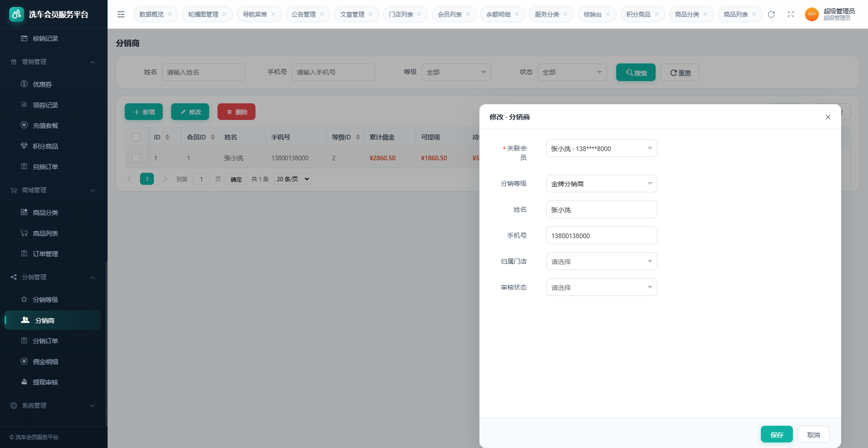868x448 pixels.
Task: Click the 重置 button
Action: click(x=680, y=72)
